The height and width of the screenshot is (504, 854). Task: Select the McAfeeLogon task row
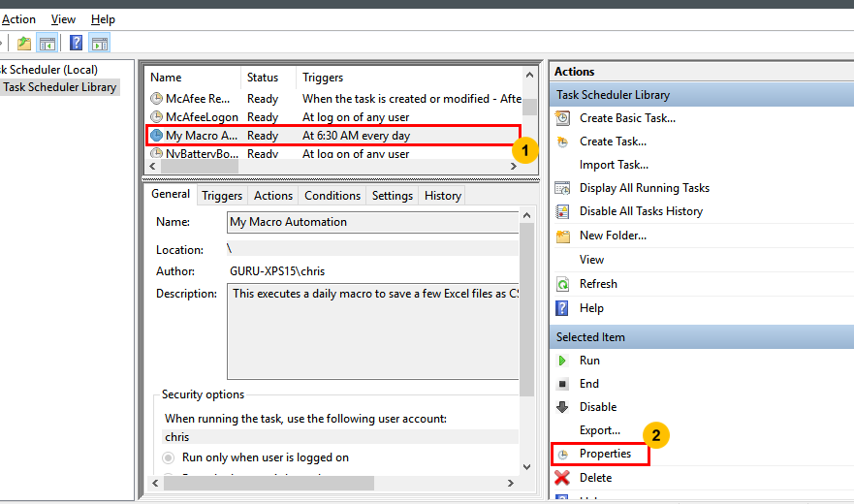[333, 117]
